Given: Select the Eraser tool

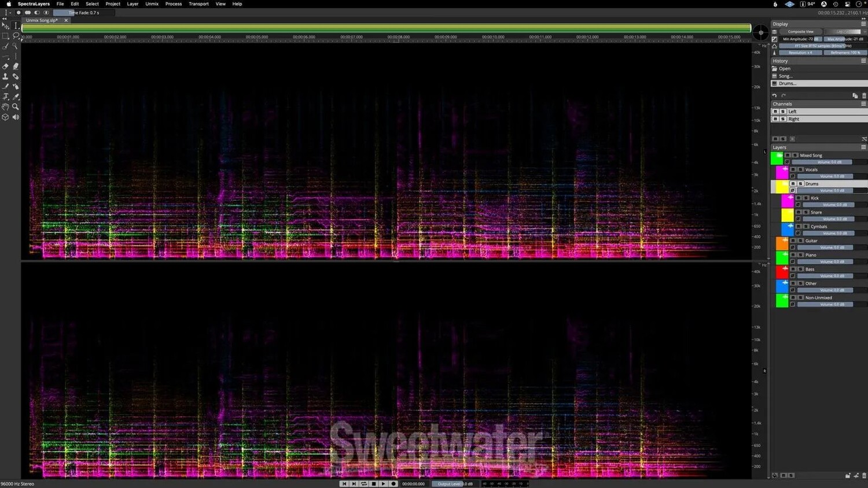Looking at the screenshot, I should pyautogui.click(x=6, y=66).
